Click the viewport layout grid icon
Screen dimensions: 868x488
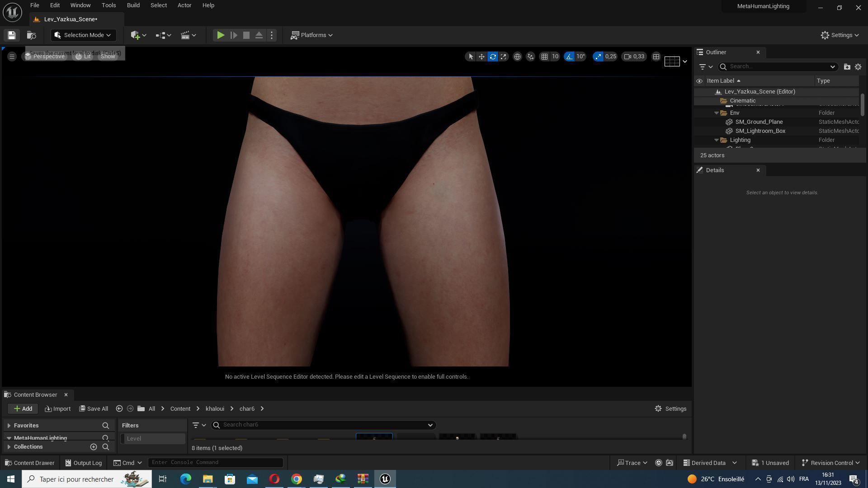[x=656, y=56]
